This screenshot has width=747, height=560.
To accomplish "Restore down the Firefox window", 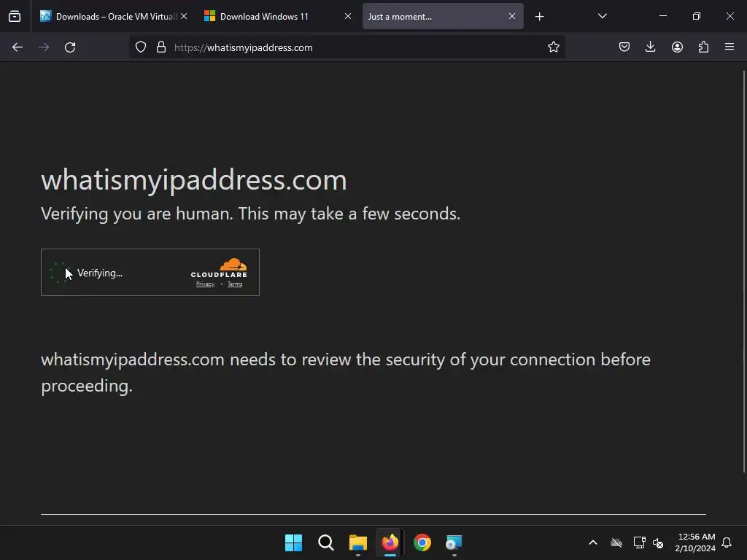I will (x=697, y=16).
